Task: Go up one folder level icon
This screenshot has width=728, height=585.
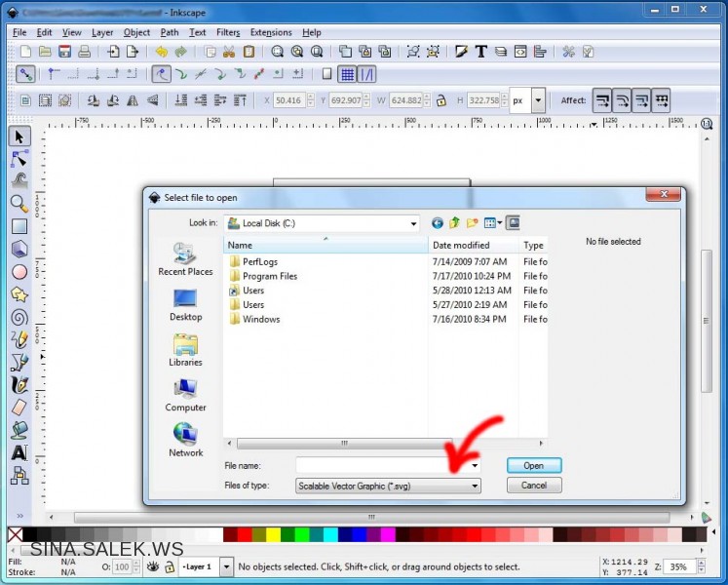Action: 454,223
